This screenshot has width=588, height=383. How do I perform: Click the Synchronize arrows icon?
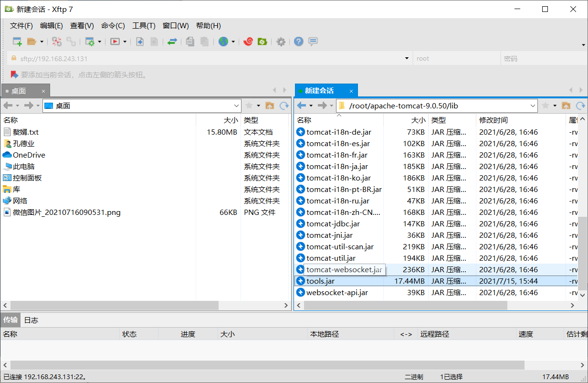tap(172, 42)
